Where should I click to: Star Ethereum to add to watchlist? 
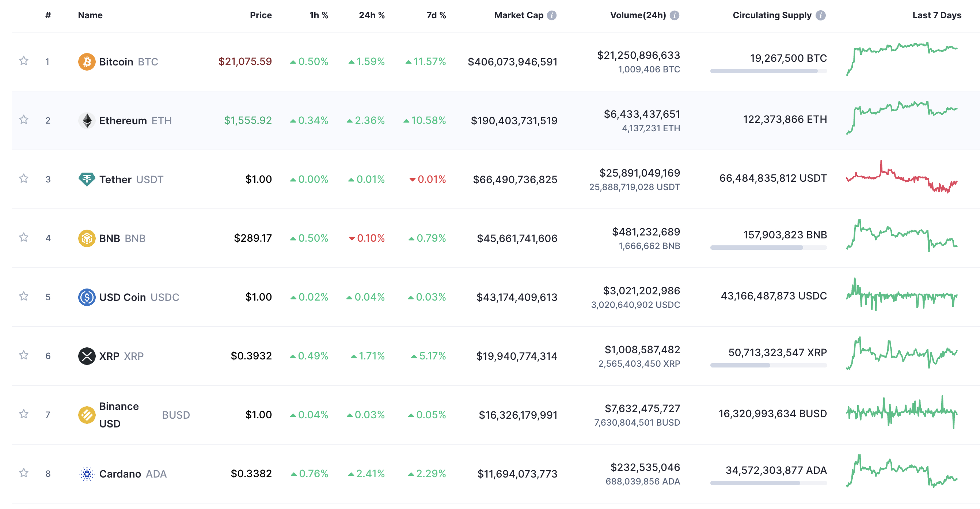24,120
